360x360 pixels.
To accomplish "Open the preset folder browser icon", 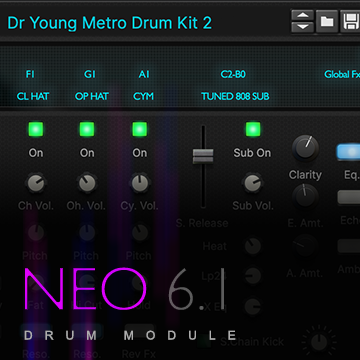I will (326, 21).
